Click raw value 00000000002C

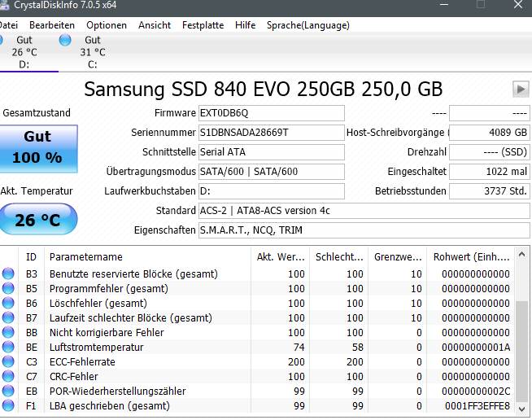click(476, 392)
